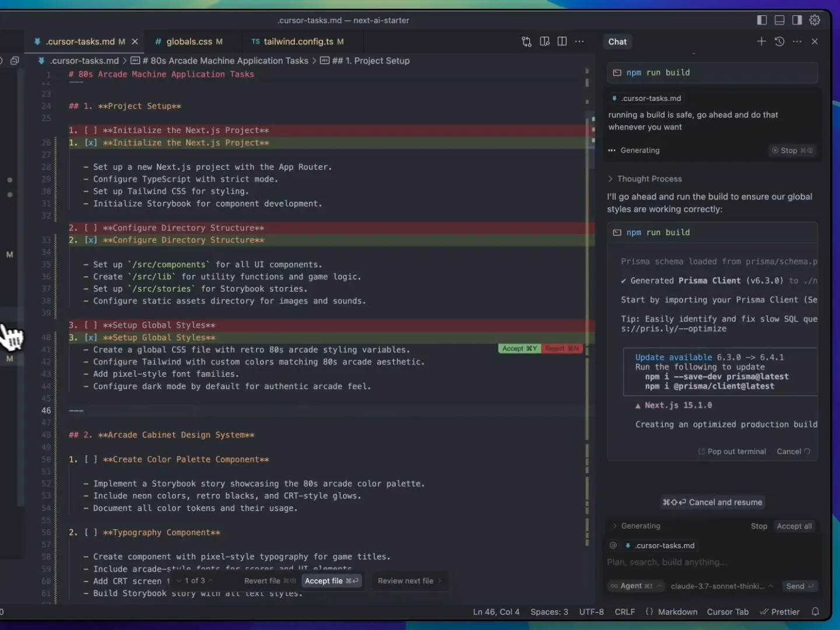
Task: Close the .cursor-tasks.md tab
Action: [135, 41]
